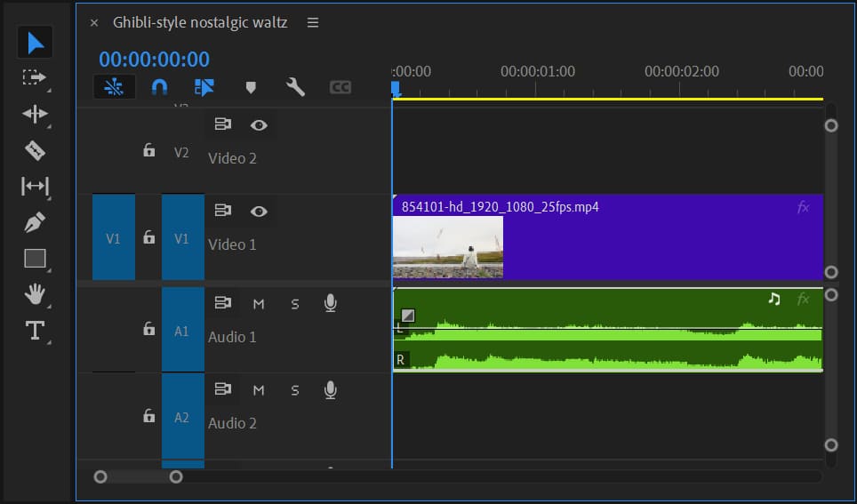Add a marker to the timeline

tap(251, 87)
